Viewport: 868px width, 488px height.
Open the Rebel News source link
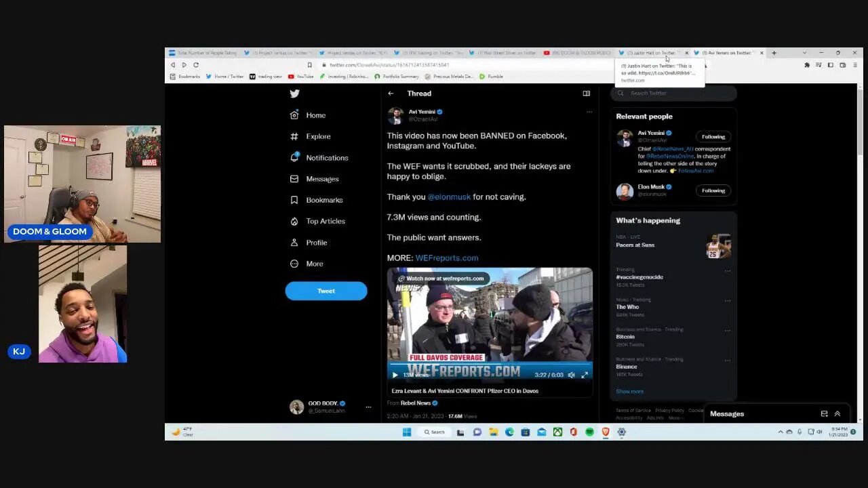[x=415, y=403]
